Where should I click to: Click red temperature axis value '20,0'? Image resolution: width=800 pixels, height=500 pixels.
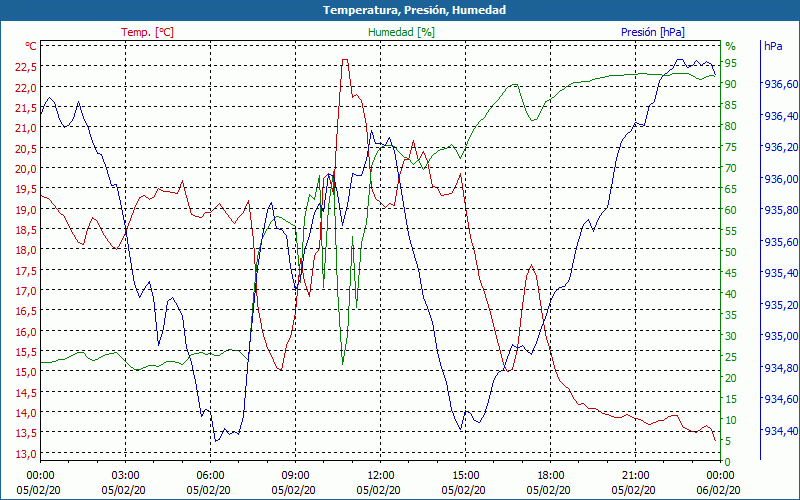point(27,168)
